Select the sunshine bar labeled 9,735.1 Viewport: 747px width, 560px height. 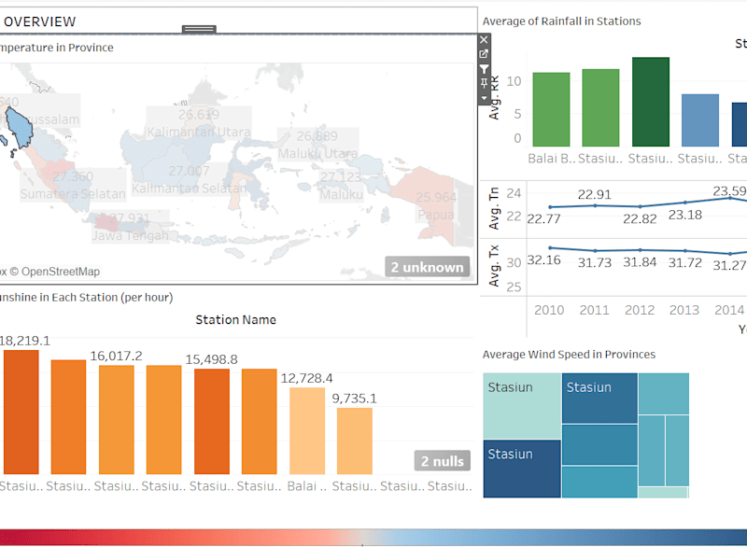tap(355, 441)
